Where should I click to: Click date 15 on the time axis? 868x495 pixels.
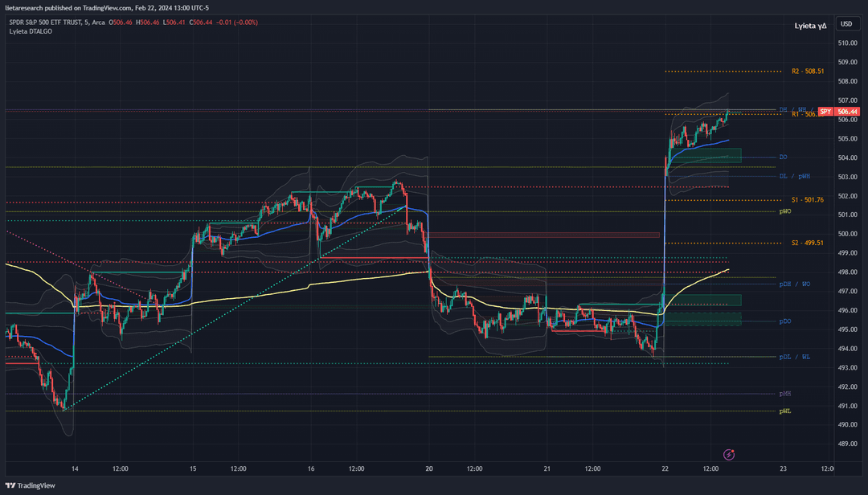[x=193, y=469]
